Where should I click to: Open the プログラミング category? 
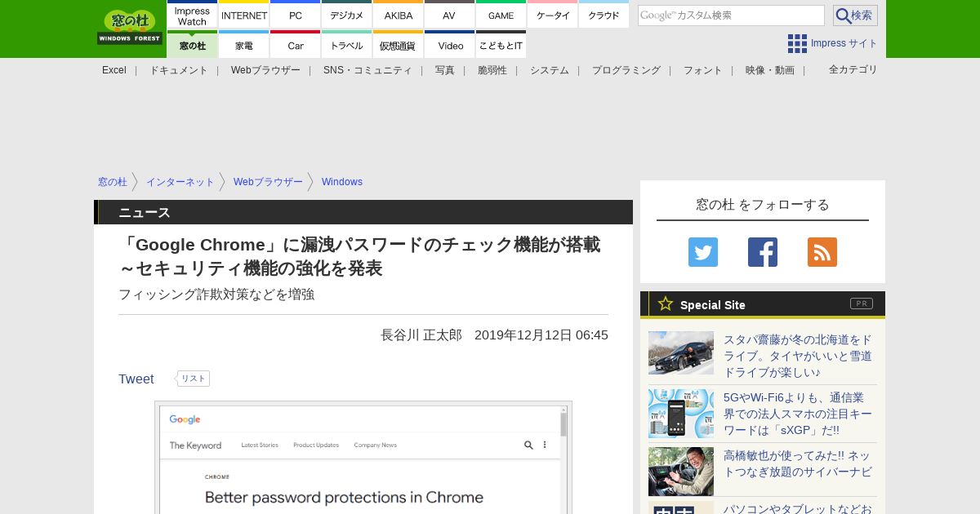click(x=626, y=70)
